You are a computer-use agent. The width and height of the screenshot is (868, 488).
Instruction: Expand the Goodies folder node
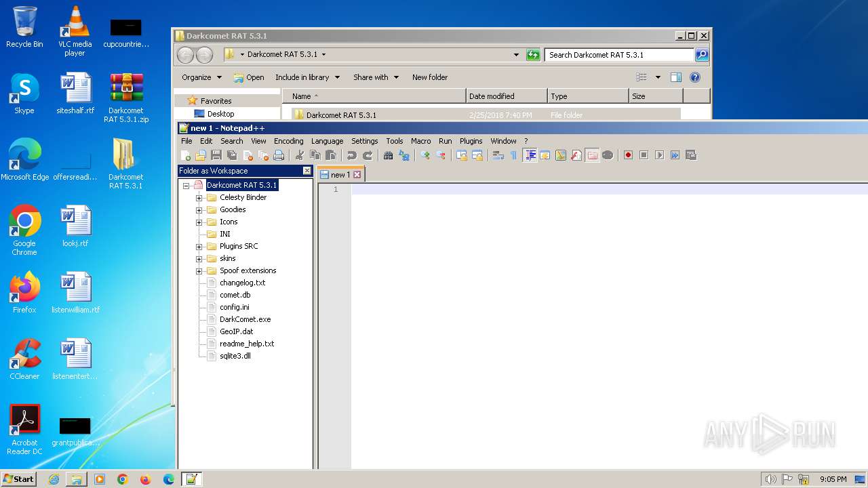(x=199, y=210)
